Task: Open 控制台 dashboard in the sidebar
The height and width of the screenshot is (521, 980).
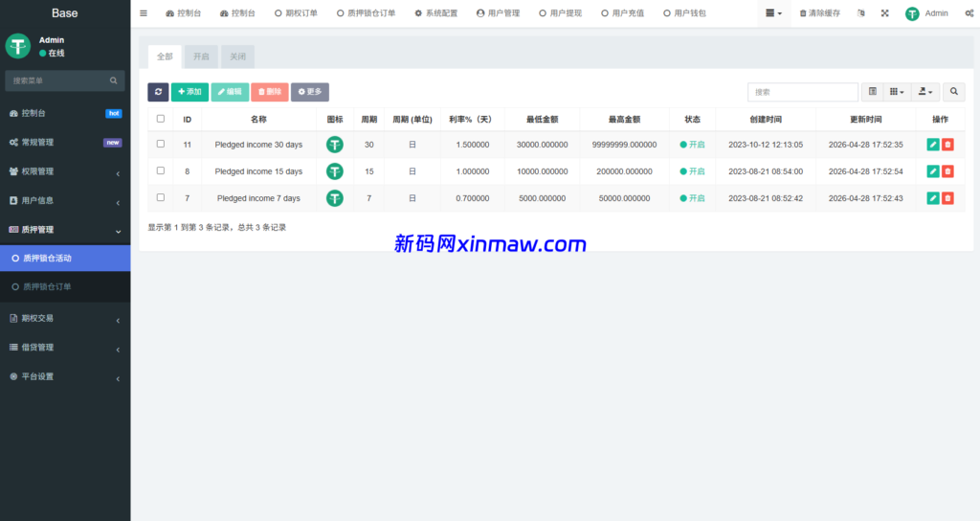Action: pos(65,113)
